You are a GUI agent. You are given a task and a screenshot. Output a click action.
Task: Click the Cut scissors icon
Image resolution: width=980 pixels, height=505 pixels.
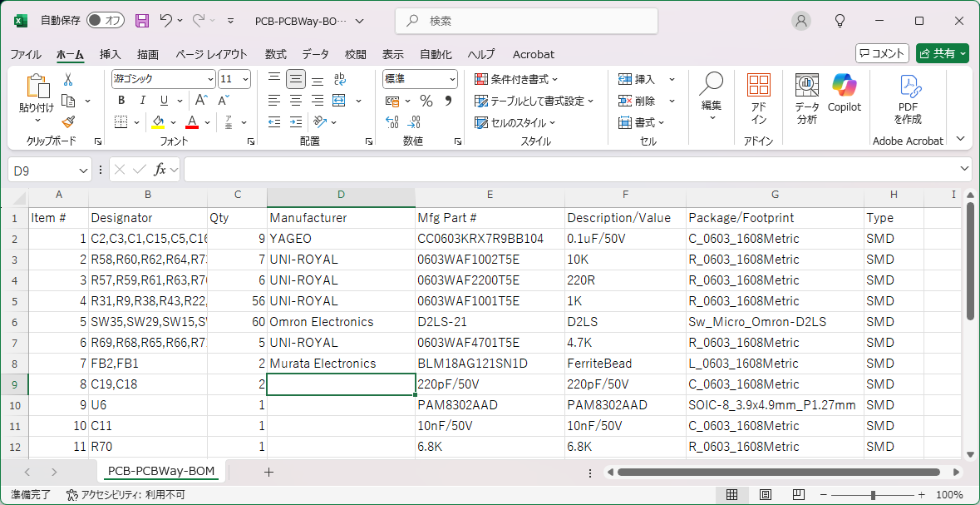[x=68, y=79]
